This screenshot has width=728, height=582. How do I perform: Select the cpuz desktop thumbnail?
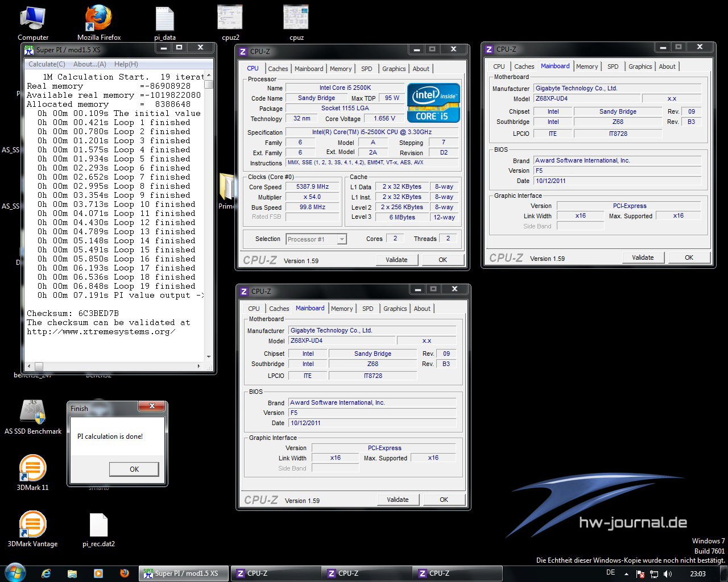[296, 23]
